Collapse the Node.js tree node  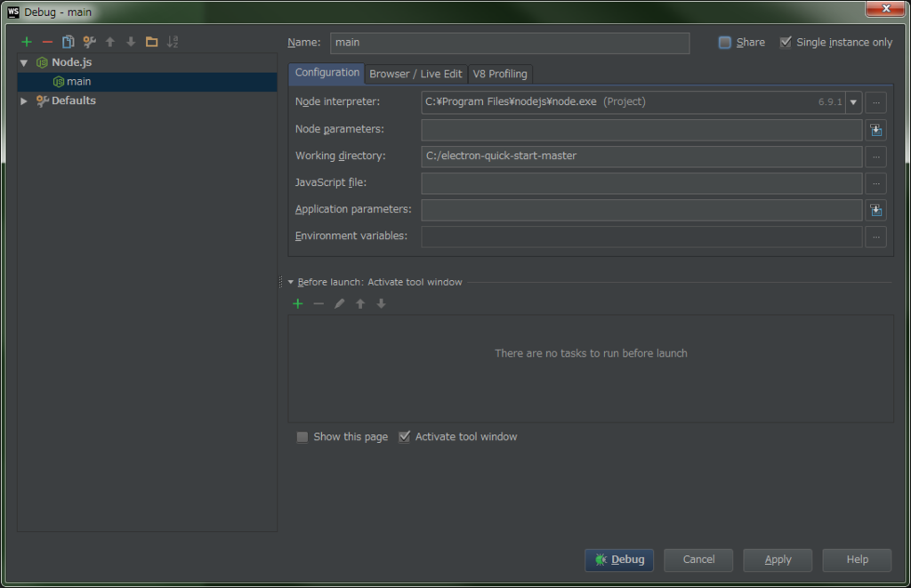tap(24, 62)
